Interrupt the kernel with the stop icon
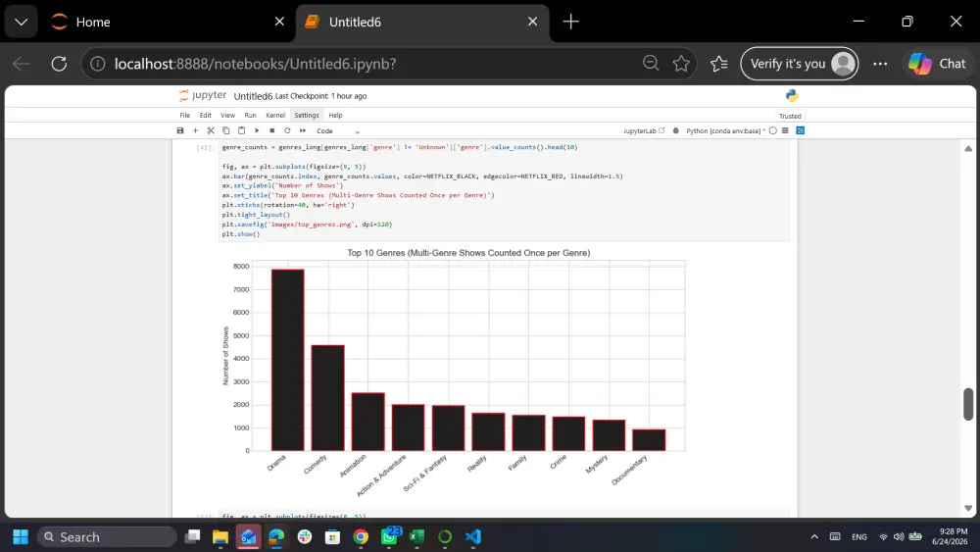This screenshot has height=552, width=980. tap(271, 130)
